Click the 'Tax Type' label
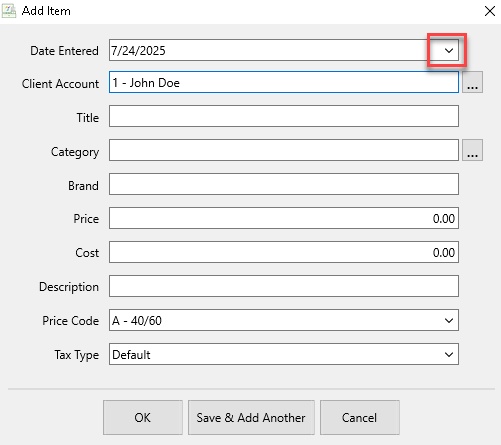The height and width of the screenshot is (445, 501). click(77, 355)
